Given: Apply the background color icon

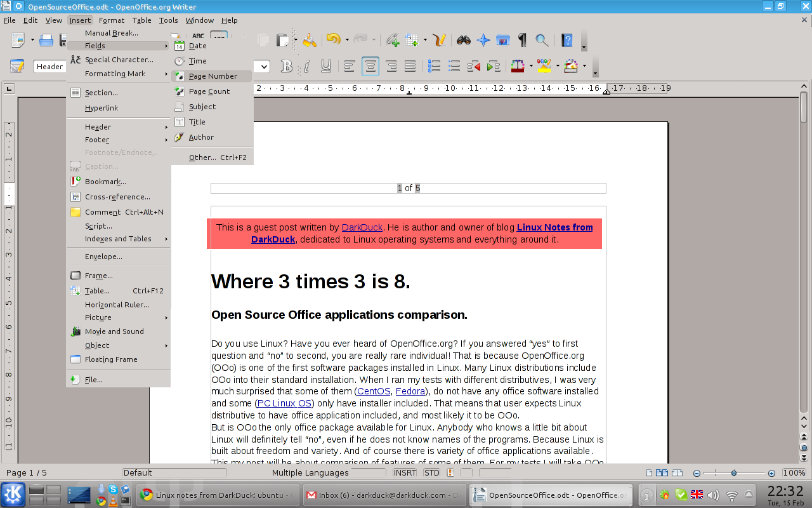Looking at the screenshot, I should coord(570,66).
